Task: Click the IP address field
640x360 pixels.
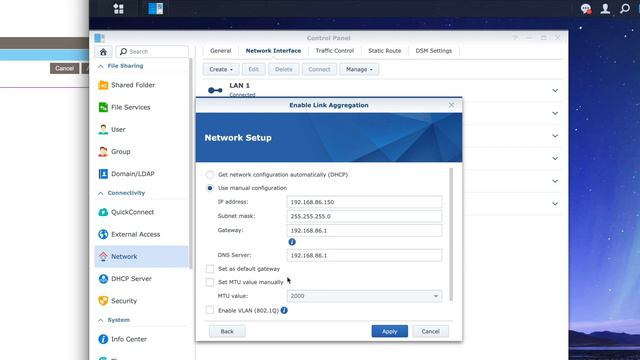Action: pos(364,202)
